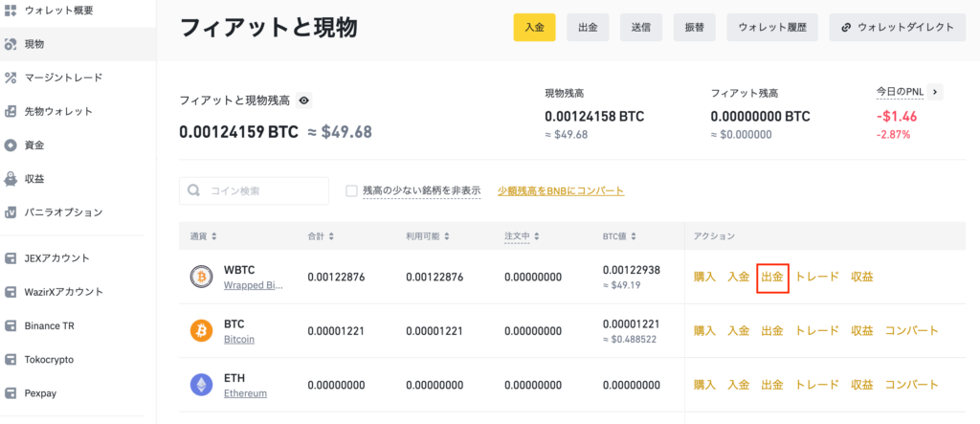
Task: Open Wallet Direct (ウォレットダイレクト)
Action: (x=898, y=28)
